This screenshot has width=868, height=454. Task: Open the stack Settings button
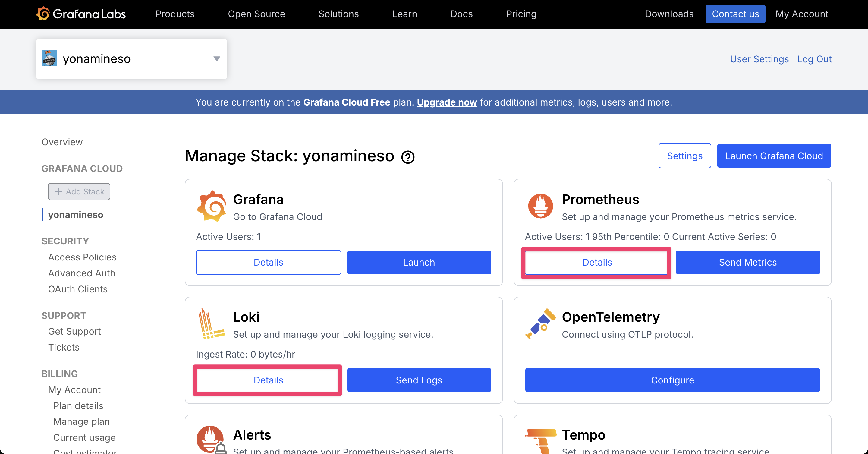click(684, 156)
